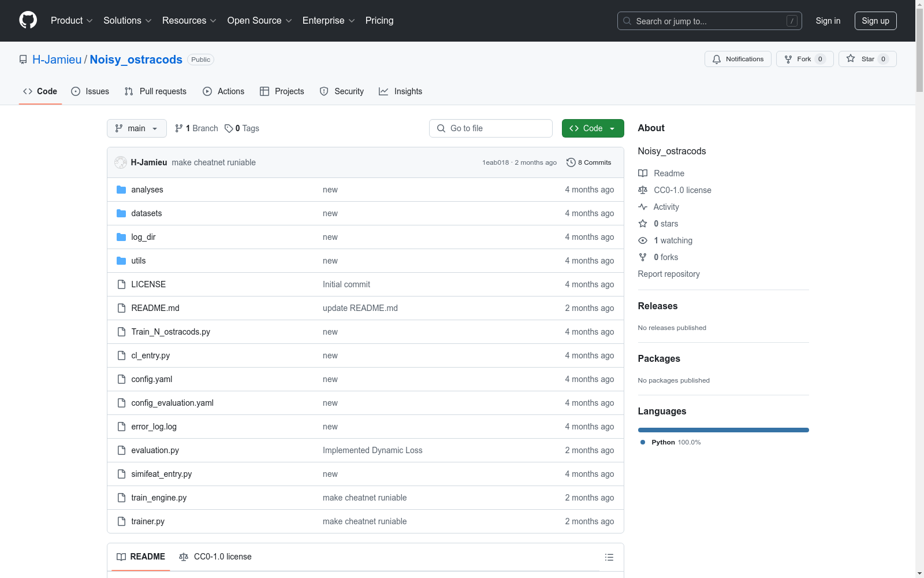Fork the repository

coord(804,59)
